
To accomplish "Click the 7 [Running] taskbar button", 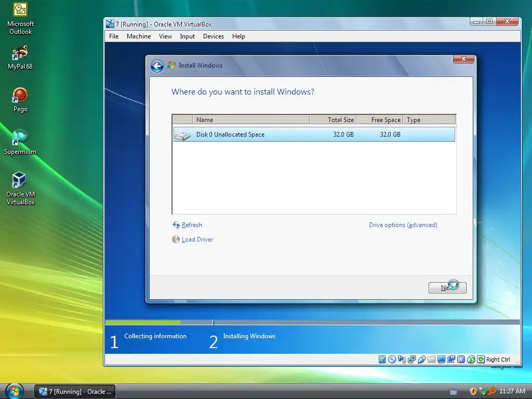I will (x=75, y=392).
